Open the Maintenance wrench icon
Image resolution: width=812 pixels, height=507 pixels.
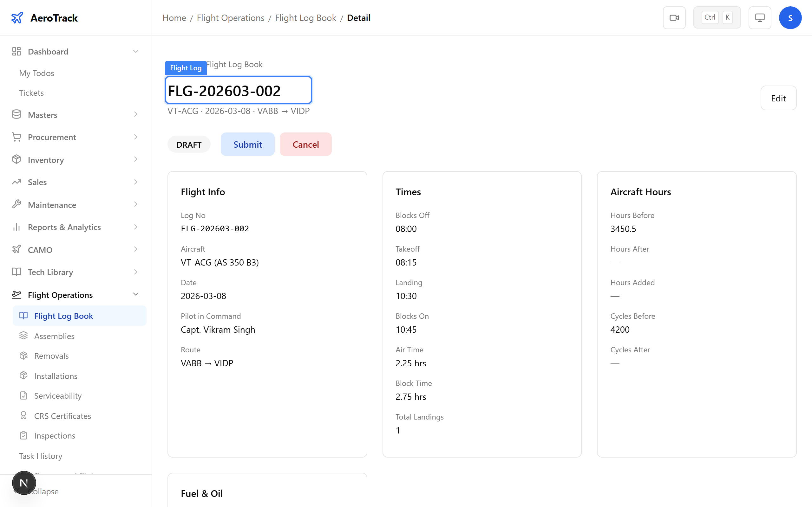(x=16, y=204)
